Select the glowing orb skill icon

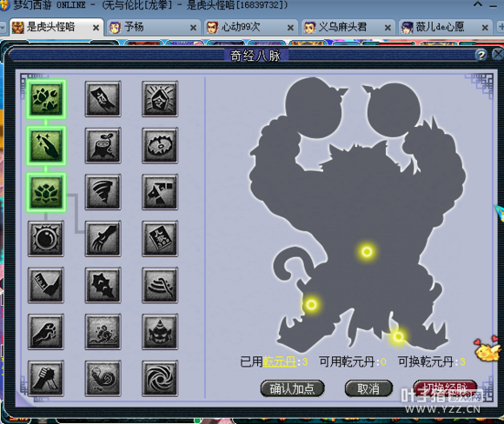coord(46,239)
